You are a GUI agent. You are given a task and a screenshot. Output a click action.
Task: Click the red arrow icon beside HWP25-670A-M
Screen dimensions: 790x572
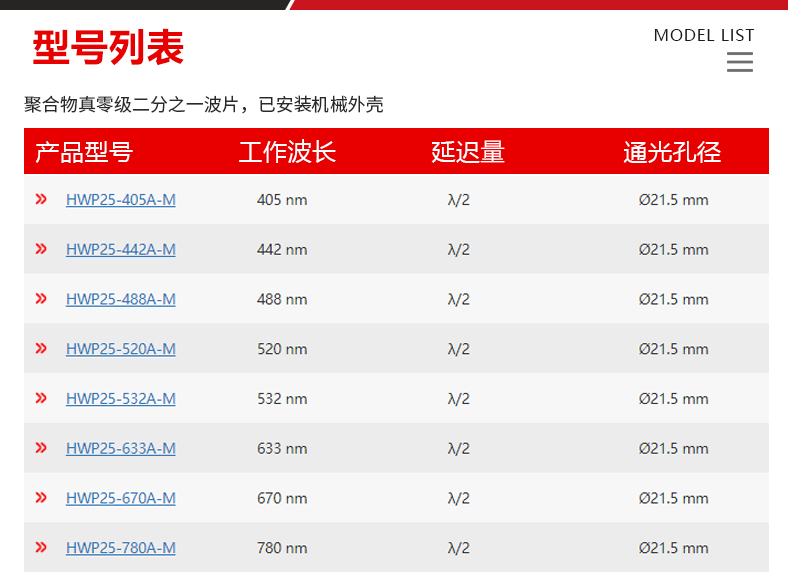(41, 498)
